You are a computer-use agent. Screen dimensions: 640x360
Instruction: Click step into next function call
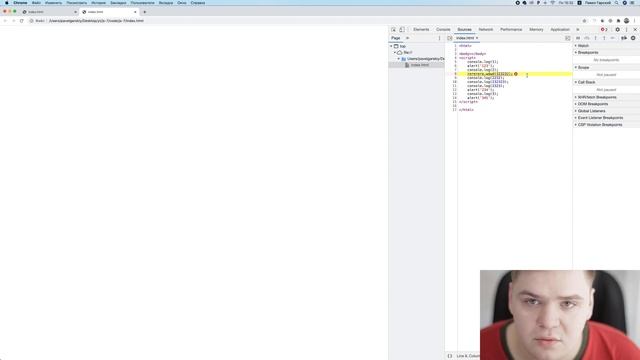coord(596,38)
